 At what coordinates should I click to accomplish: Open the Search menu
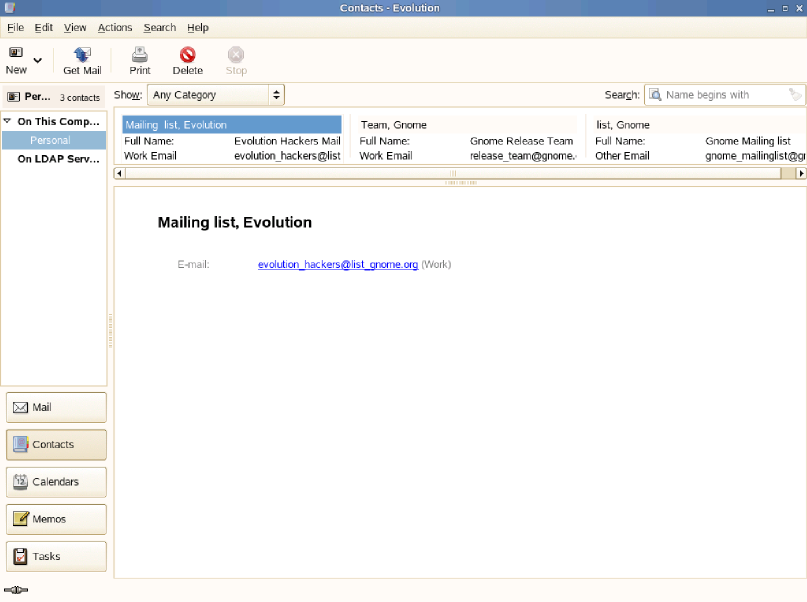tap(159, 27)
